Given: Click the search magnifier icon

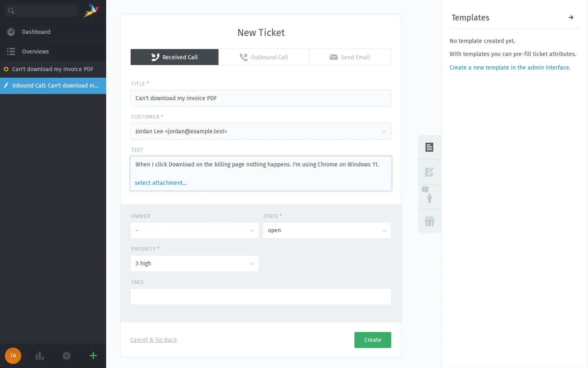Looking at the screenshot, I should coord(11,11).
